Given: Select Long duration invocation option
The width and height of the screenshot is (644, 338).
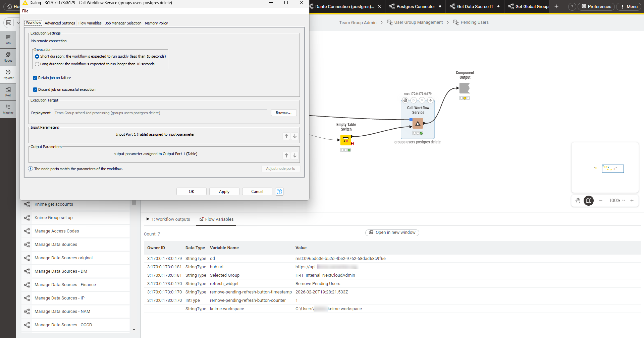Looking at the screenshot, I should click(x=37, y=64).
